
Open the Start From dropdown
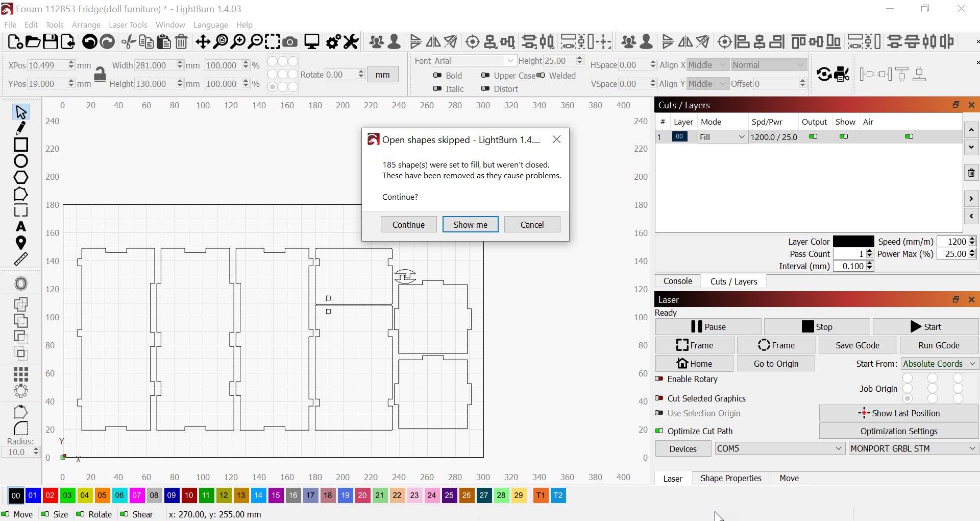[x=939, y=363]
